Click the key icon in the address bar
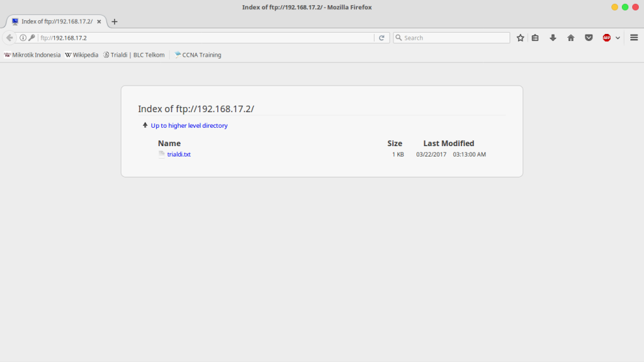644x362 pixels. pos(31,38)
